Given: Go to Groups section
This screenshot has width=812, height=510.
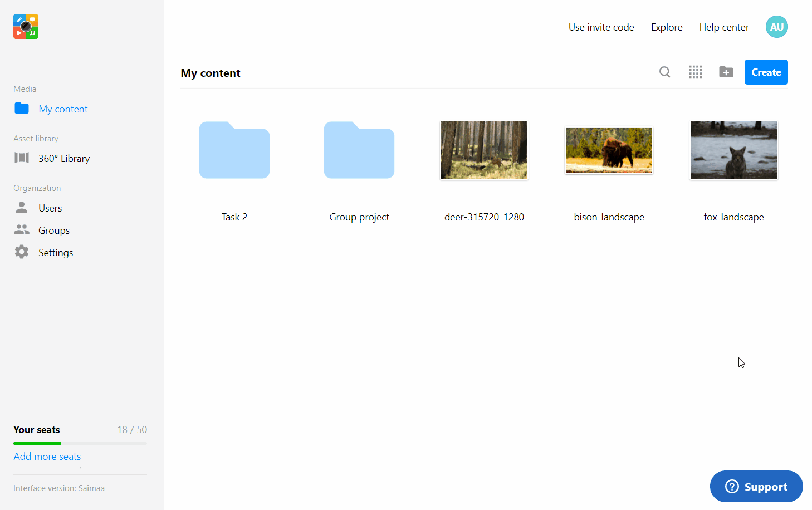Looking at the screenshot, I should (x=54, y=231).
